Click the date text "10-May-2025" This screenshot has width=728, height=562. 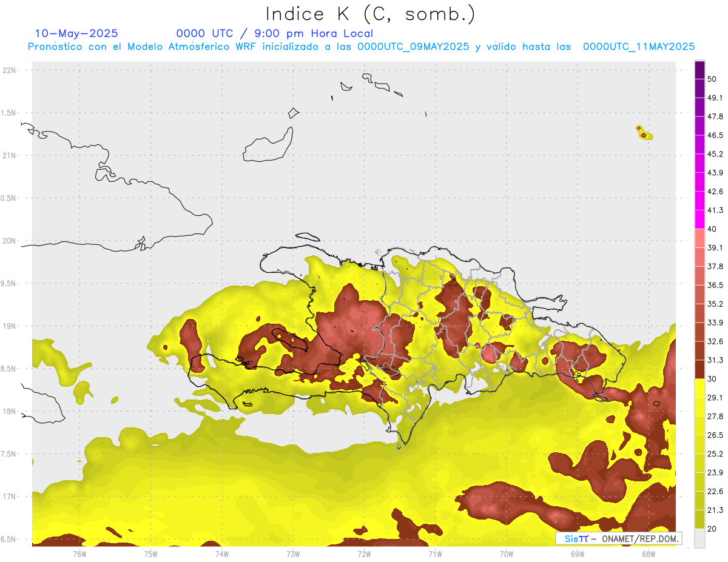[x=76, y=33]
